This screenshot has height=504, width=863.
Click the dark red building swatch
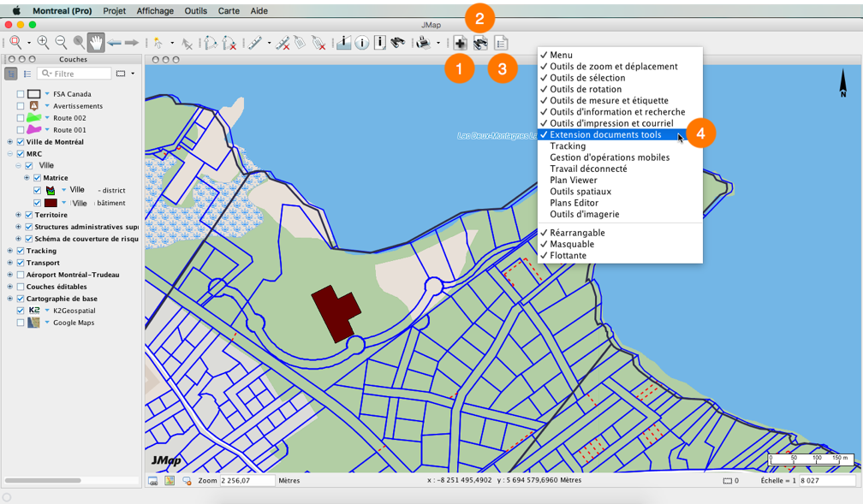[x=51, y=203]
